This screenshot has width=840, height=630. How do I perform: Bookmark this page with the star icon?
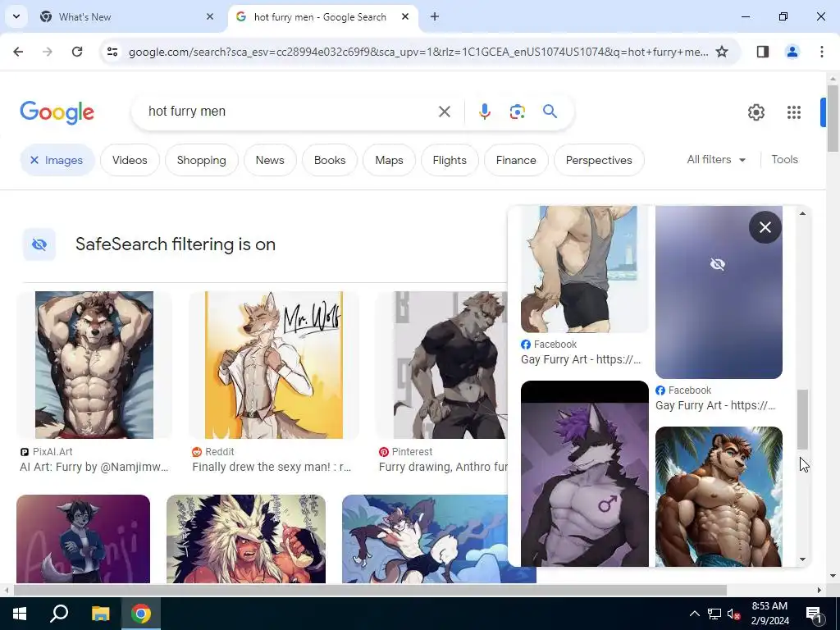[x=722, y=52]
